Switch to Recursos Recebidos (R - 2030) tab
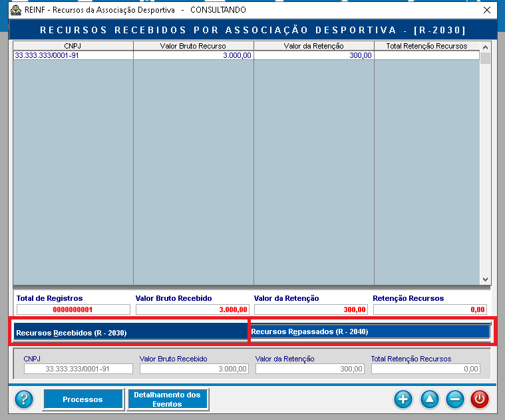The image size is (505, 420). pyautogui.click(x=130, y=331)
